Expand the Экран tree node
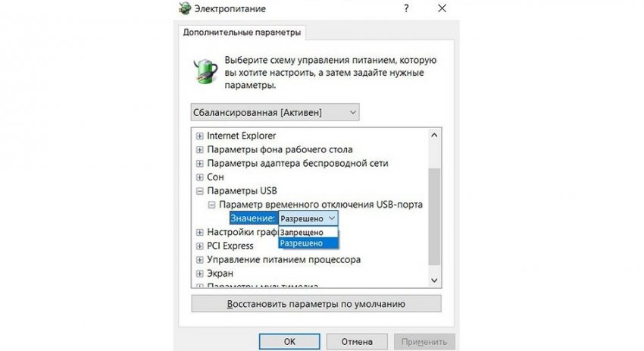This screenshot has height=351, width=644. coord(200,273)
